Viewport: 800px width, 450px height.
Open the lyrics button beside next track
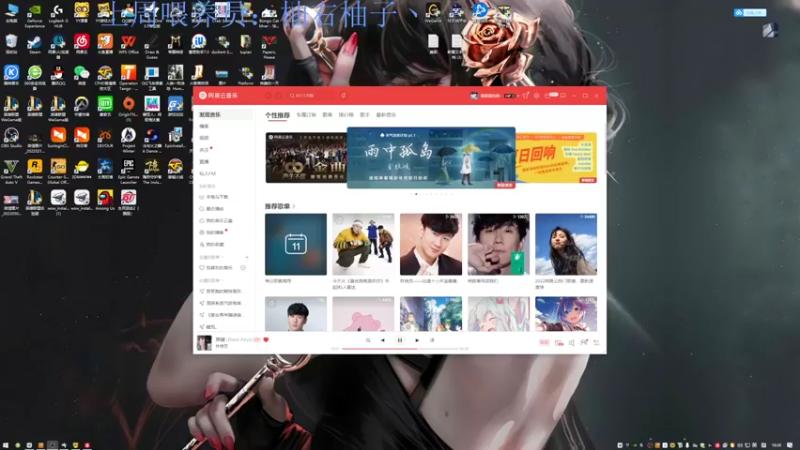pos(432,340)
